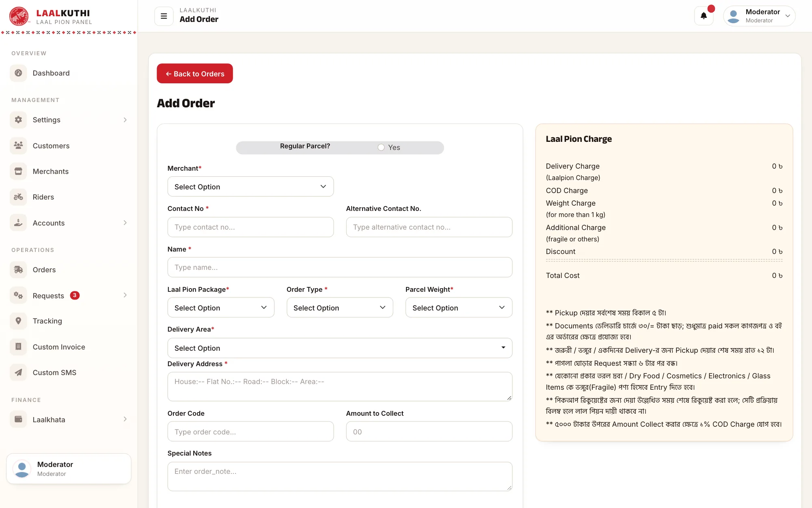This screenshot has height=508, width=812.
Task: Click the Custom Invoice receipt icon
Action: click(x=18, y=347)
